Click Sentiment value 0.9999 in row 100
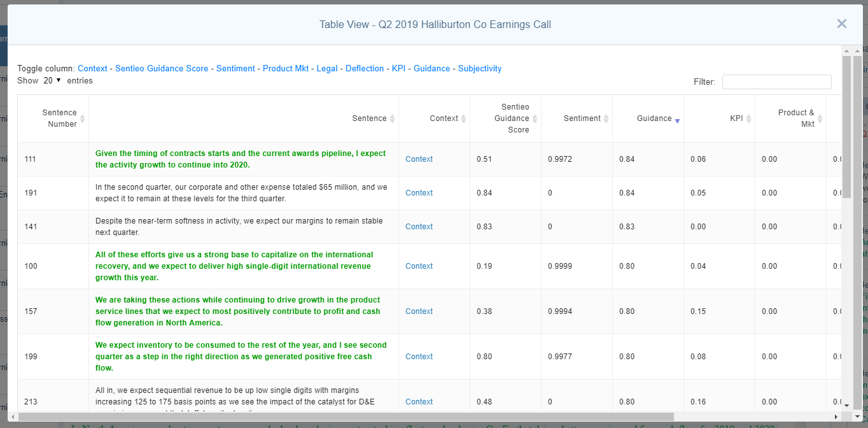Viewport: 868px width, 428px height. (x=560, y=266)
